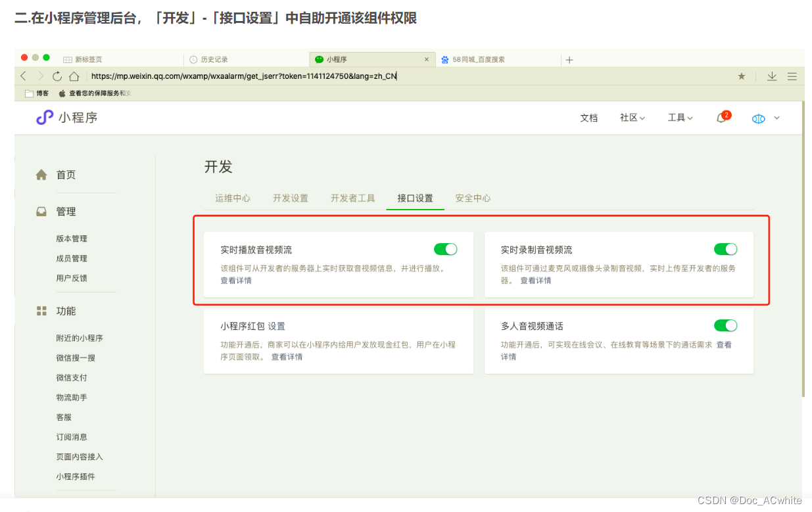
Task: Open the 文档 link
Action: [x=589, y=118]
